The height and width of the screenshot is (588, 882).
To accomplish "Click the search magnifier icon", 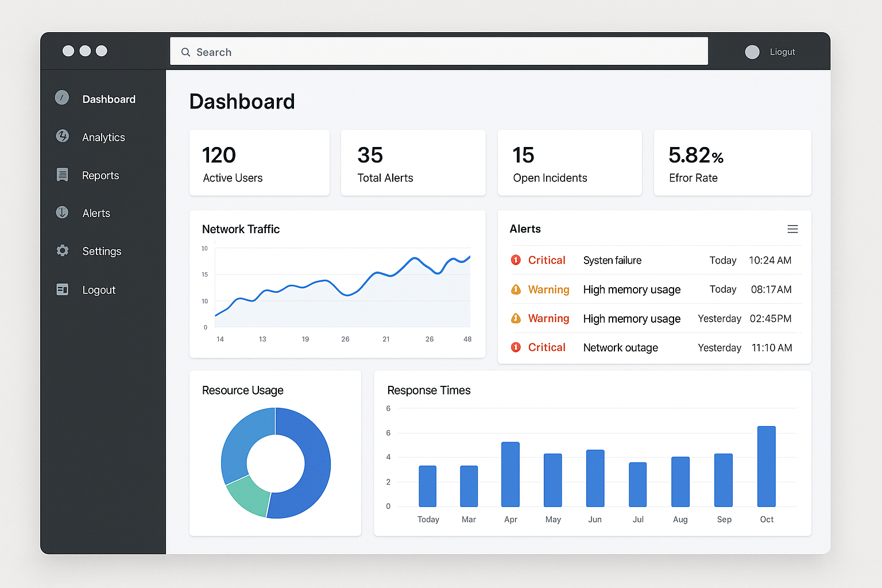I will pos(185,52).
